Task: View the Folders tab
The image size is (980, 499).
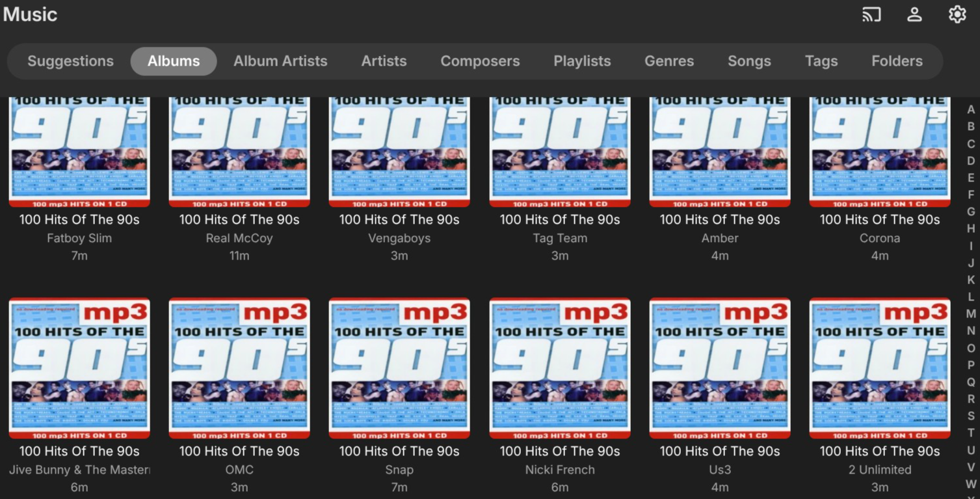Action: coord(897,61)
